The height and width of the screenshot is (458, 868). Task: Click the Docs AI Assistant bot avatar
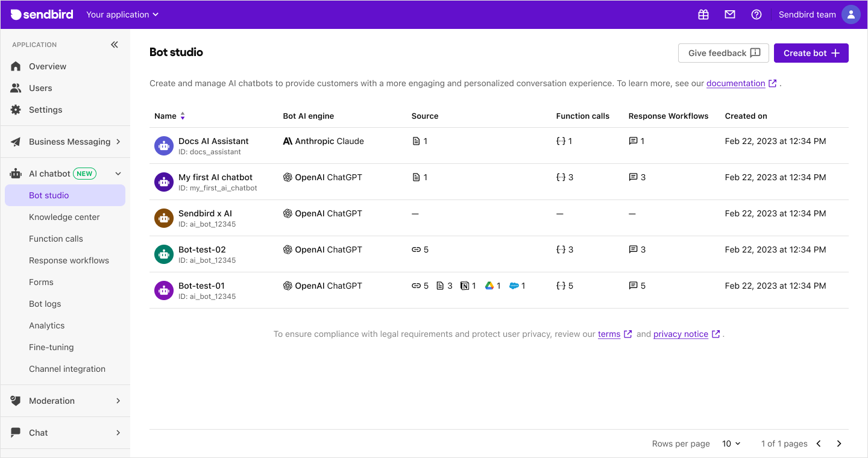tap(164, 146)
